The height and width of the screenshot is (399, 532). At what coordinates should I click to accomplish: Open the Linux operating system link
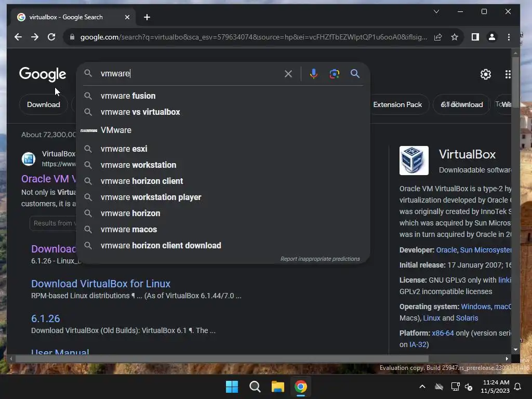coord(432,318)
